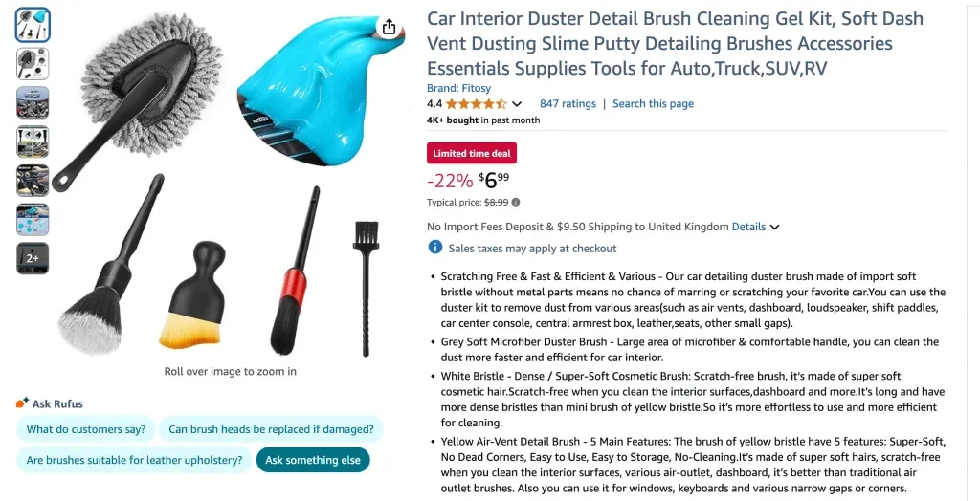
Task: Open the Brand: Fitosy link
Action: (x=458, y=88)
